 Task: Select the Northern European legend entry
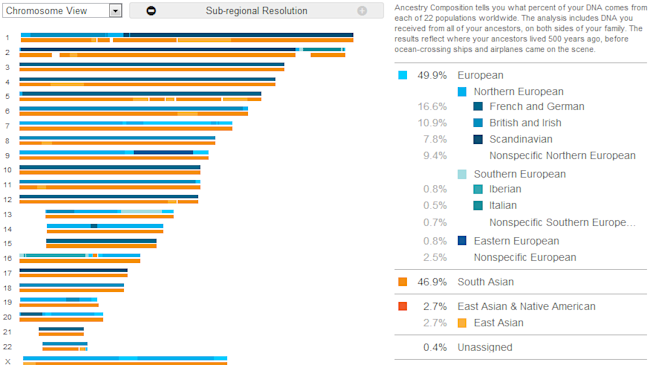[519, 92]
